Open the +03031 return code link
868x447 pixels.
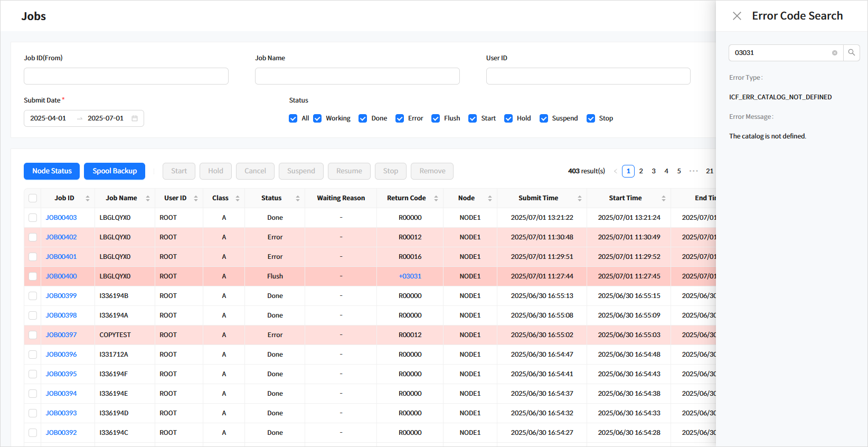tap(410, 276)
